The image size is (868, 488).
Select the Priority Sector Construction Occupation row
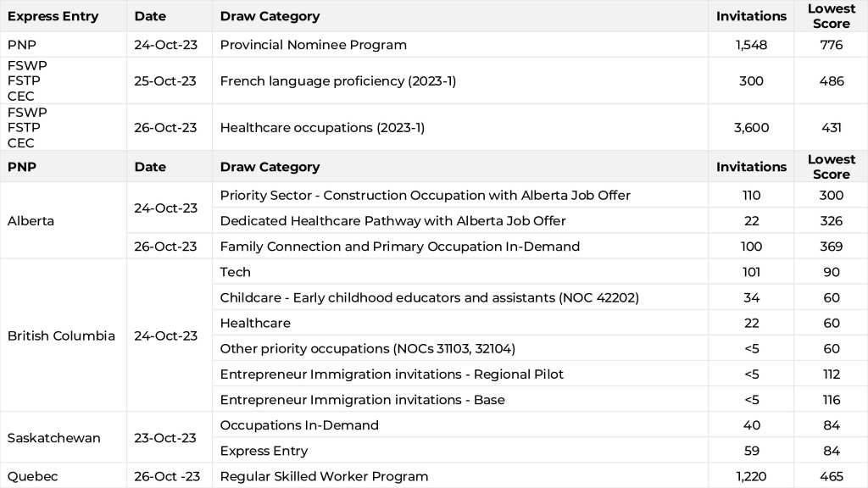point(425,196)
